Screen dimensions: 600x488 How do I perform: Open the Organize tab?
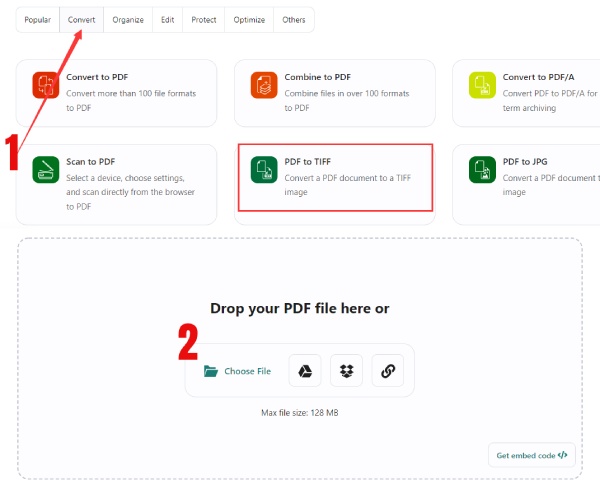tap(128, 20)
